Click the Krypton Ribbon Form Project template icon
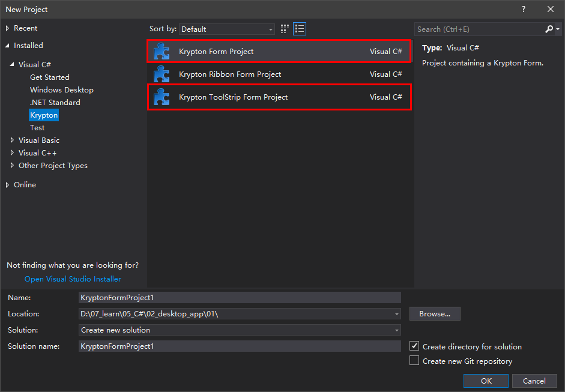This screenshot has width=565, height=392. [161, 74]
